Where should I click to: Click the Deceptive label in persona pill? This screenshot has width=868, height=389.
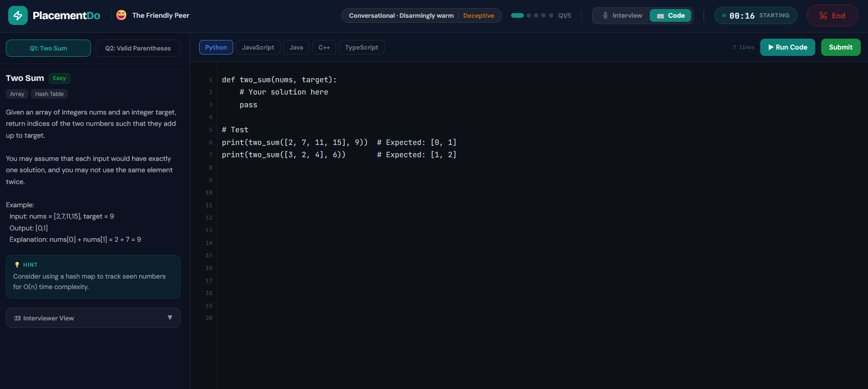[478, 15]
